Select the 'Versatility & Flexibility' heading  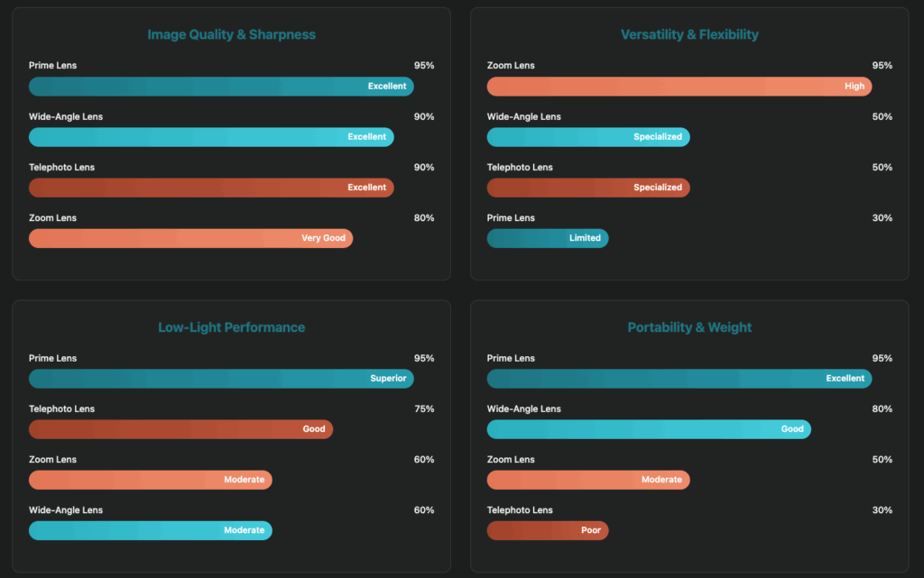(x=689, y=34)
